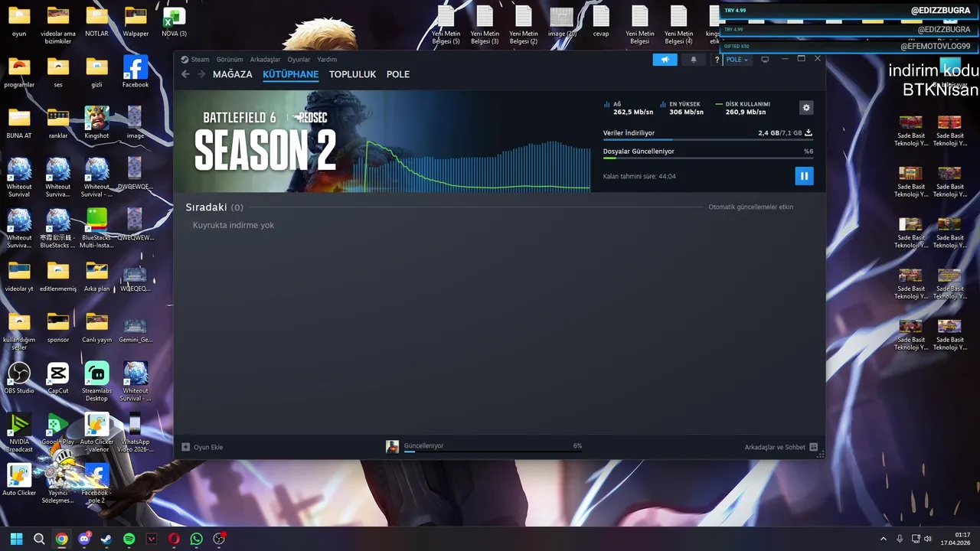Viewport: 980px width, 551px height.
Task: Open the TOPLULUK tab
Action: tap(352, 74)
